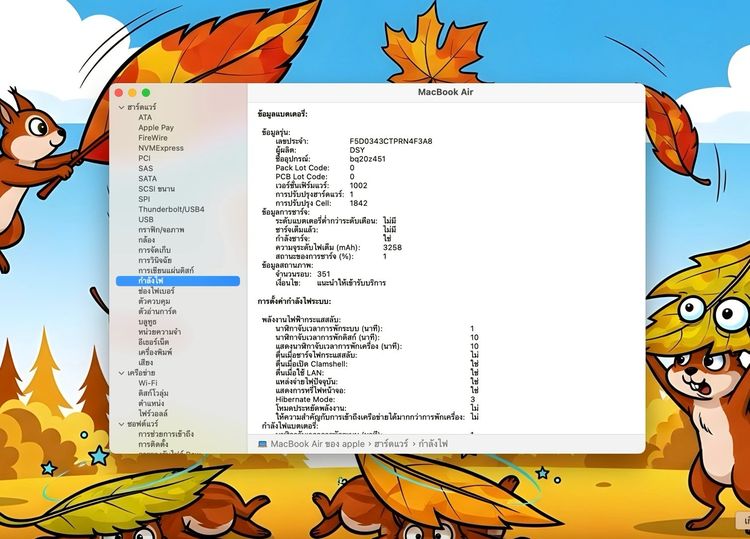Select SATA in the sidebar
This screenshot has height=539, width=750.
coord(147,178)
